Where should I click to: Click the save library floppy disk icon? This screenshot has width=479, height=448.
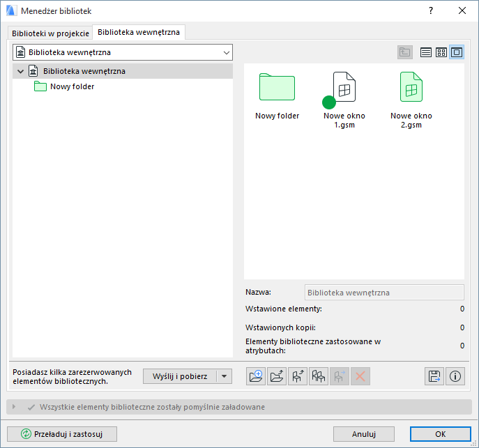point(434,376)
